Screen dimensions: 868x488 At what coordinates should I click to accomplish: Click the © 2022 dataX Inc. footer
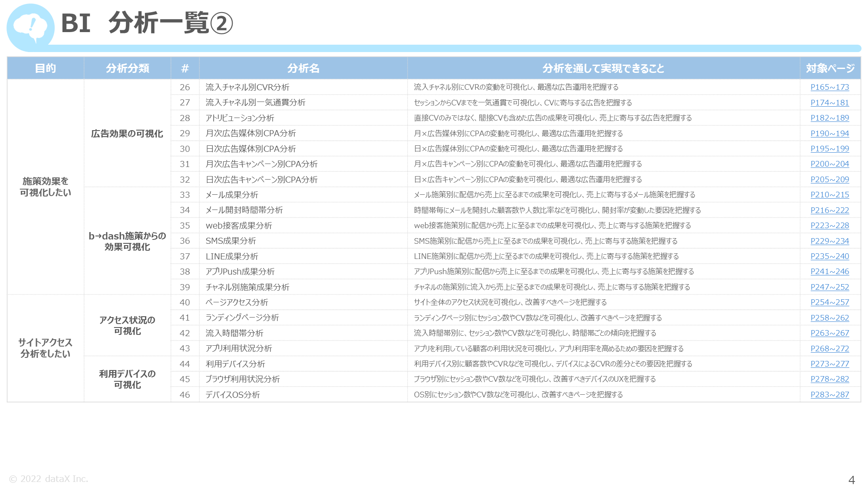(49, 479)
